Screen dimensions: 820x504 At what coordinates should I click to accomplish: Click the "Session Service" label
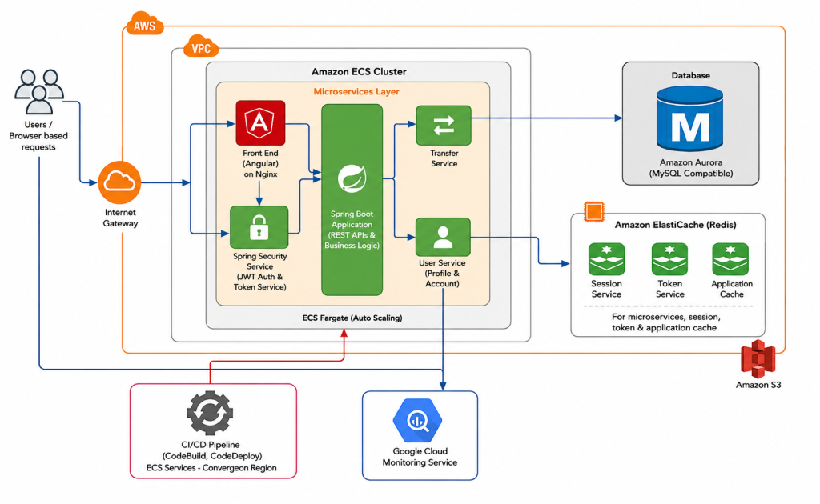[606, 289]
